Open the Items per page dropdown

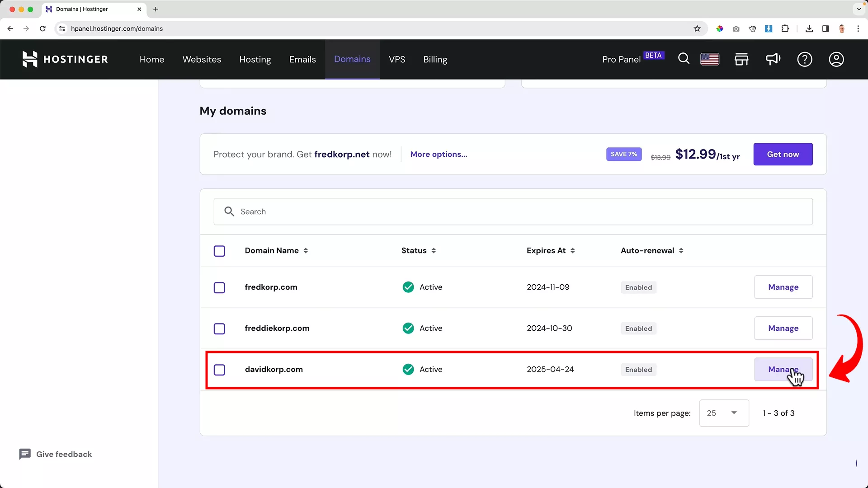[x=724, y=413]
